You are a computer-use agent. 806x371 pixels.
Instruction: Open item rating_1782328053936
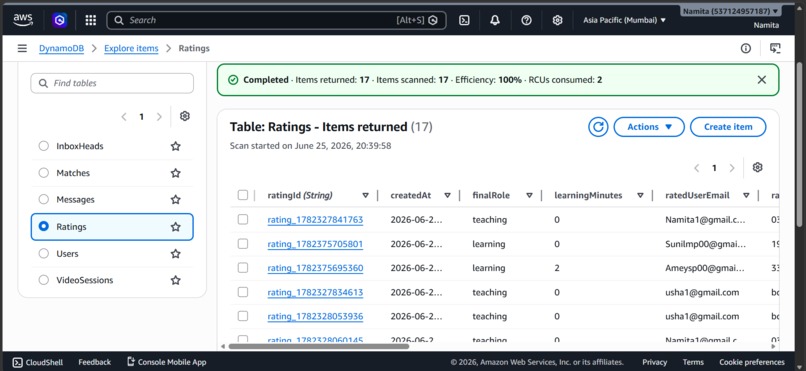pos(315,317)
